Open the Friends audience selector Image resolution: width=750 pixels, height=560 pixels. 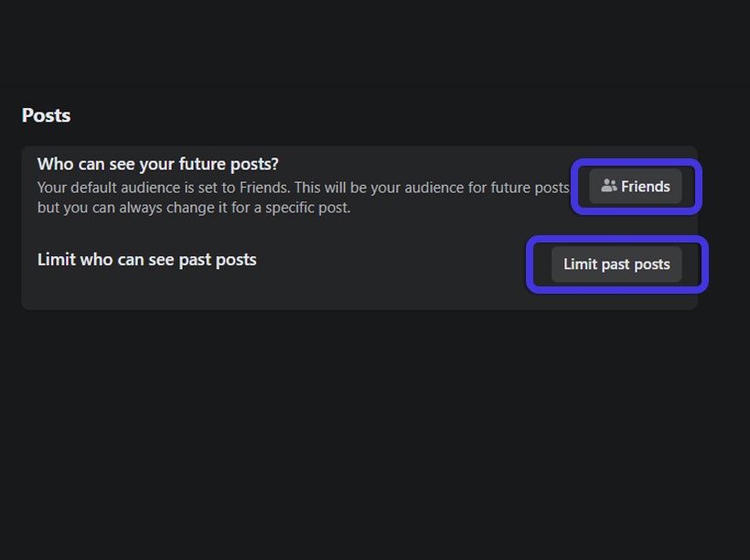(x=636, y=186)
